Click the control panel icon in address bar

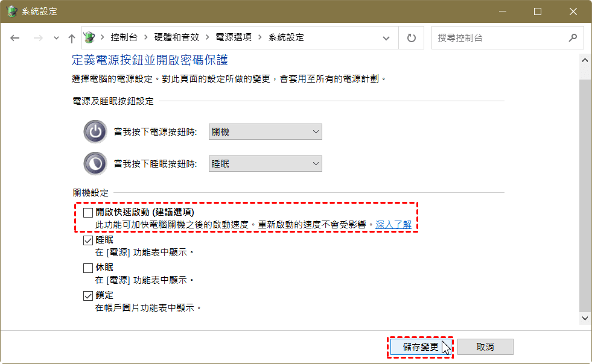coord(89,37)
